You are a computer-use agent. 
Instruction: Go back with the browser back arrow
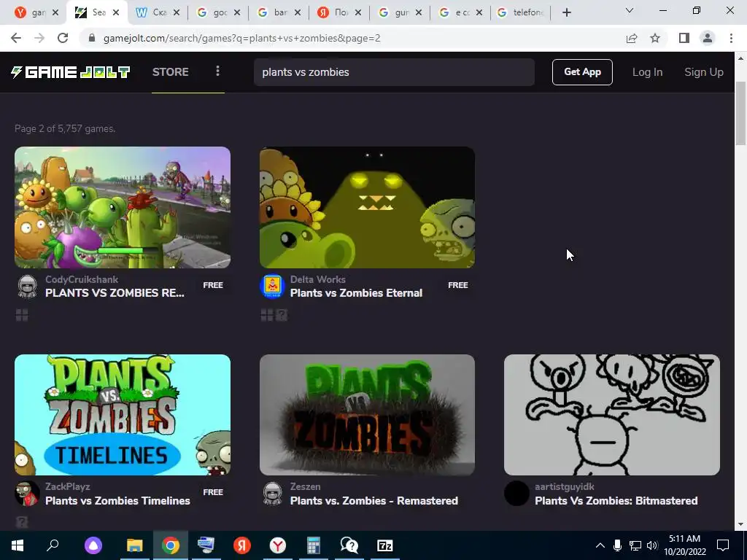(x=16, y=38)
